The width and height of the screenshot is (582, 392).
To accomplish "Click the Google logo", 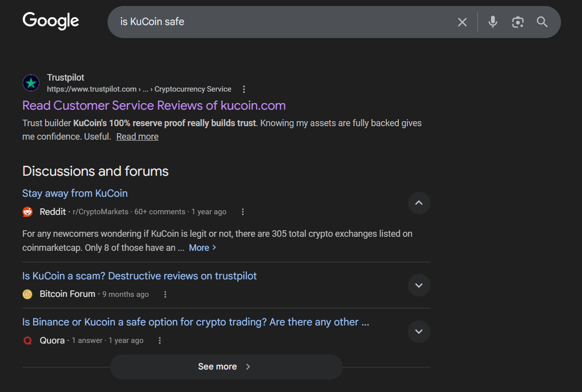I will 51,21.
